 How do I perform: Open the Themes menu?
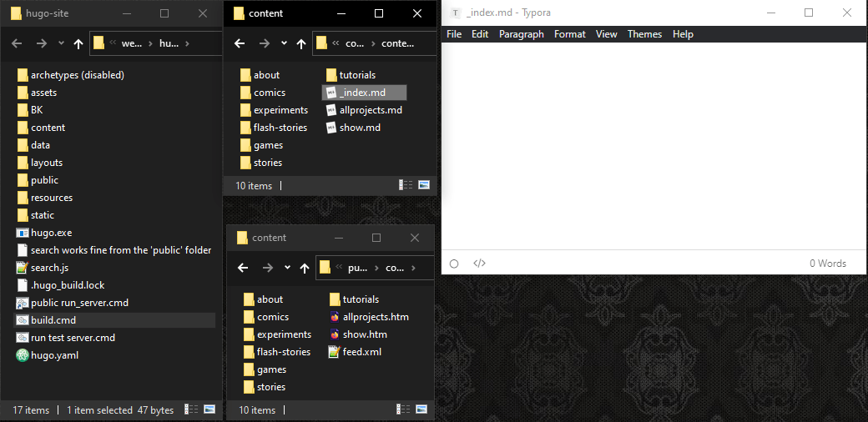644,34
